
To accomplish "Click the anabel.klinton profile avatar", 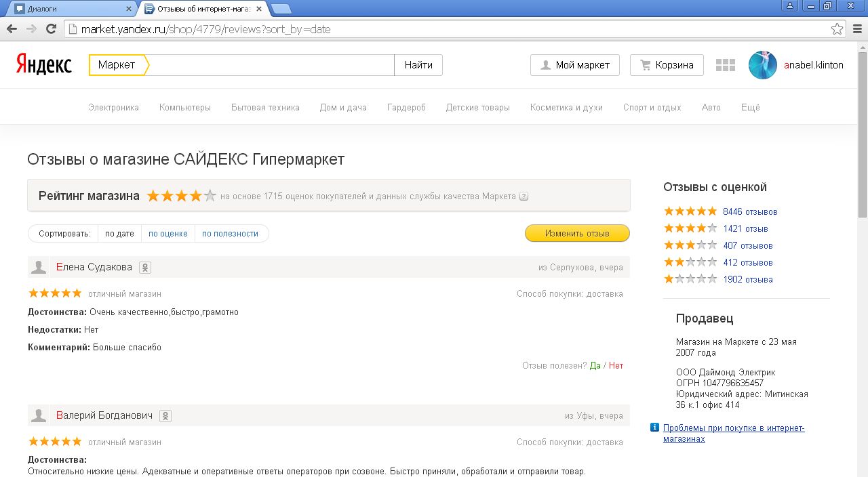I will [x=763, y=65].
